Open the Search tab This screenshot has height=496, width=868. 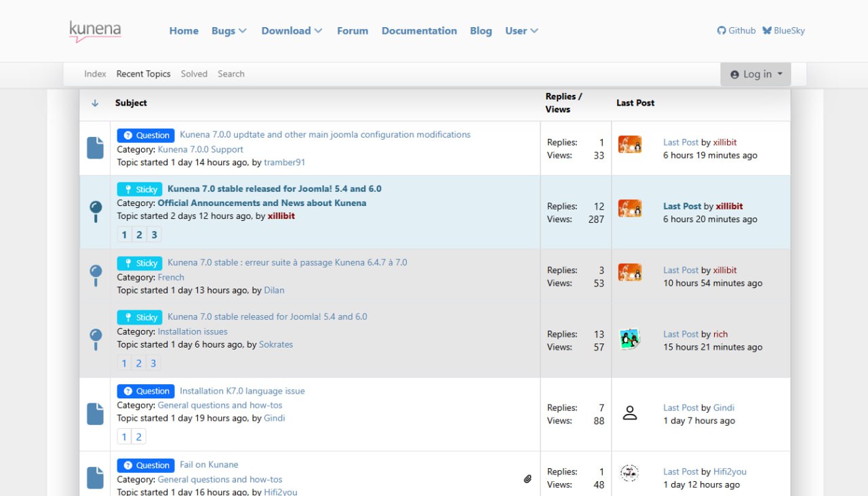pyautogui.click(x=231, y=74)
